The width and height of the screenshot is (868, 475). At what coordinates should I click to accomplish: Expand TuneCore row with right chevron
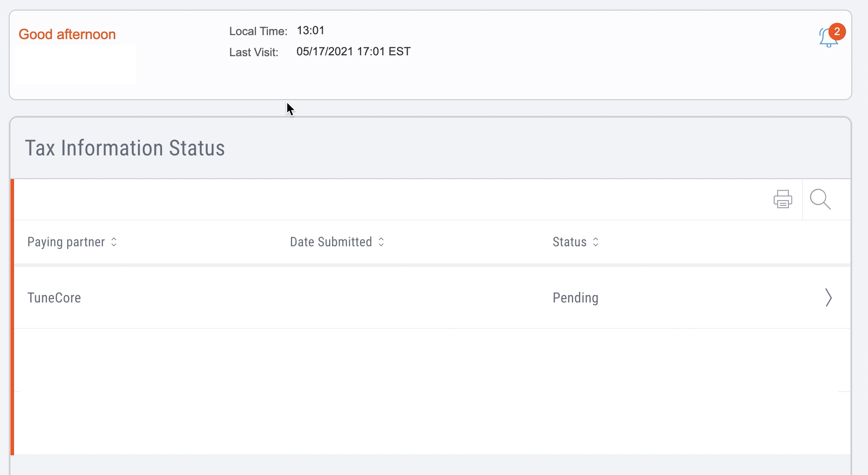[x=828, y=298]
